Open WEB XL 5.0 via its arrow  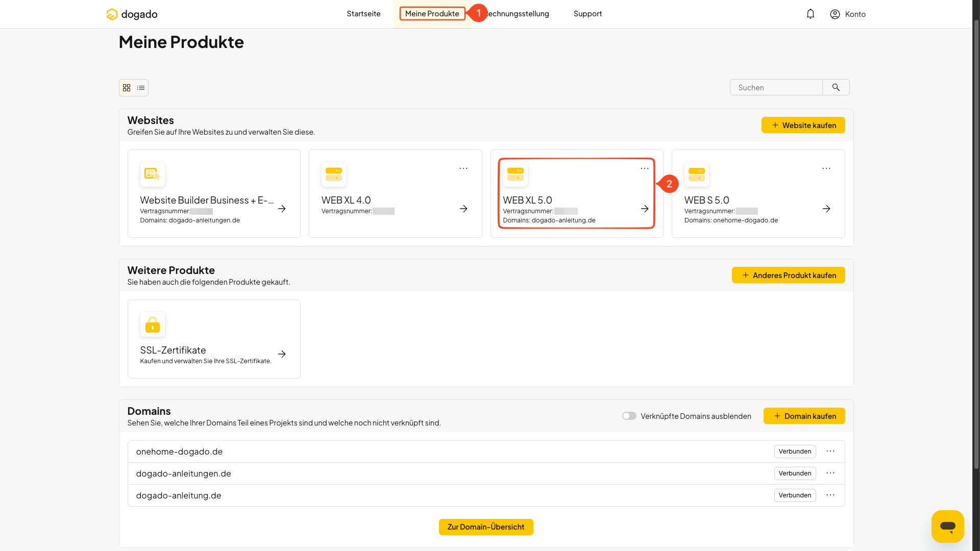[x=645, y=209]
